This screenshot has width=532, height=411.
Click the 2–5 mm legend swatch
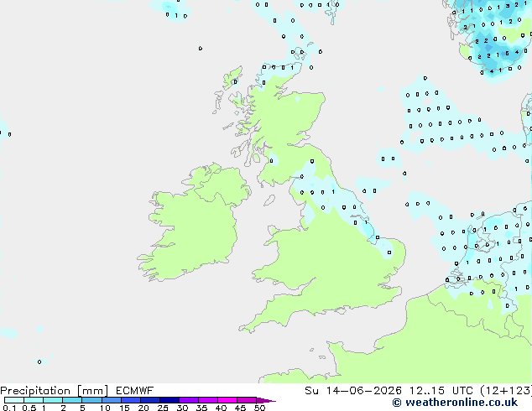72,400
